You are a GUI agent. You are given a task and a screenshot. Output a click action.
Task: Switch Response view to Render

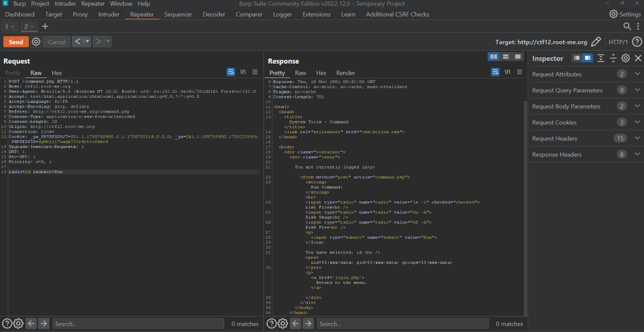pyautogui.click(x=345, y=73)
